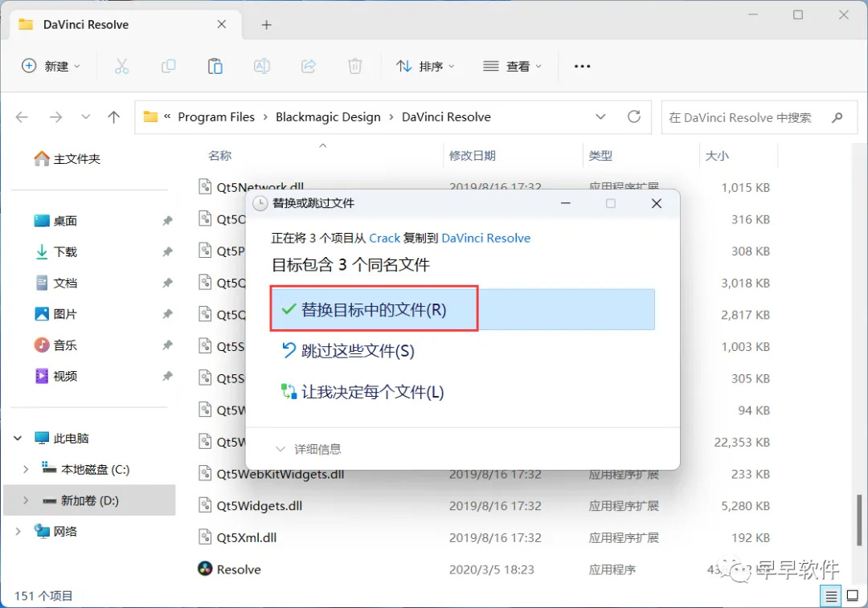Minimize the replace or skip dialog
Screen dimensions: 868x608
click(x=565, y=203)
